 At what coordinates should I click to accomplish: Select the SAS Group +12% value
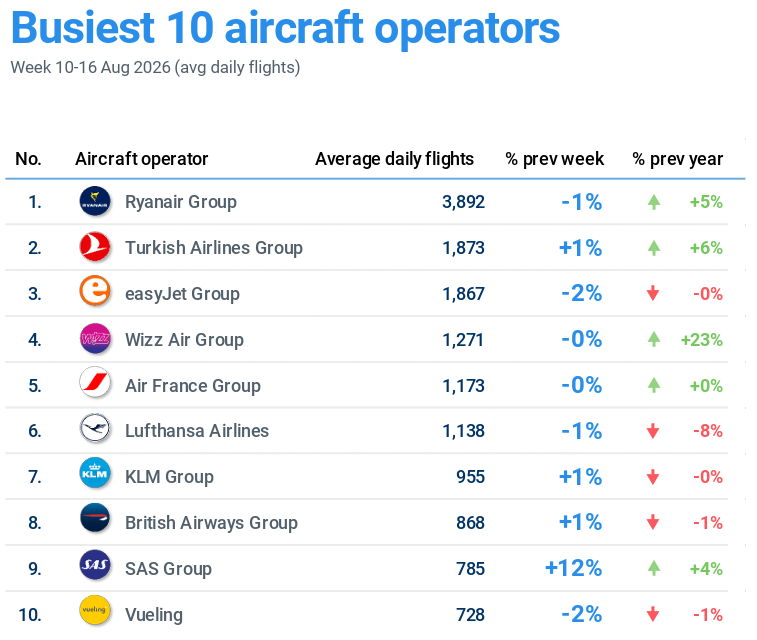573,568
